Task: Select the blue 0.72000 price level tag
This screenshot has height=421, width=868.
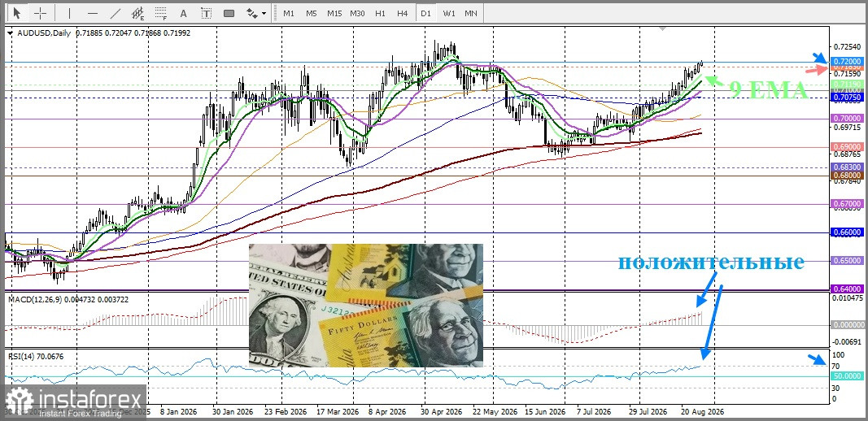Action: click(847, 61)
